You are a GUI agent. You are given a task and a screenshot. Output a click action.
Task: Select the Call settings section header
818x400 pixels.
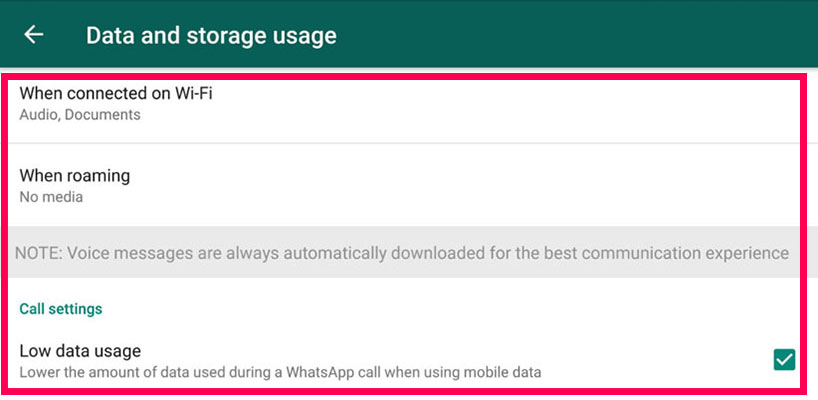tap(61, 309)
